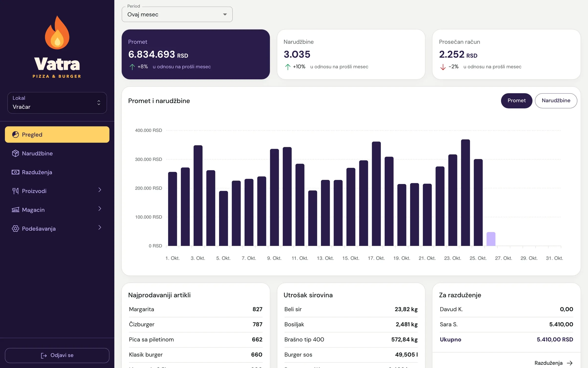Open the Pregled menu item
Screen dimensions: 588x368
click(57, 134)
